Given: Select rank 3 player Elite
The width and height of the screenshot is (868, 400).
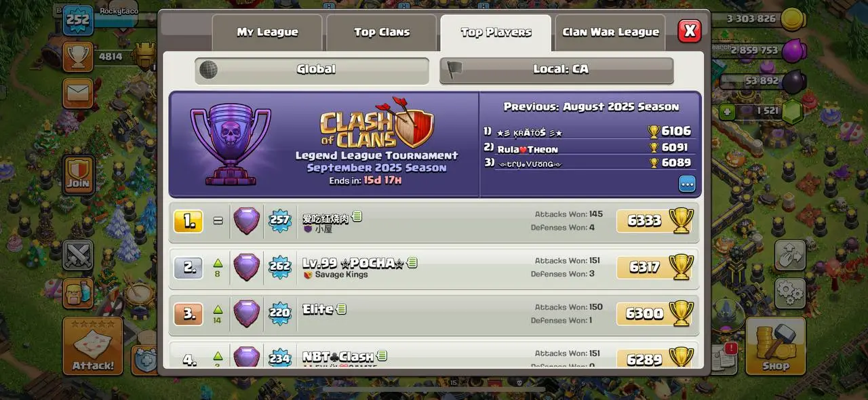Looking at the screenshot, I should [x=434, y=313].
